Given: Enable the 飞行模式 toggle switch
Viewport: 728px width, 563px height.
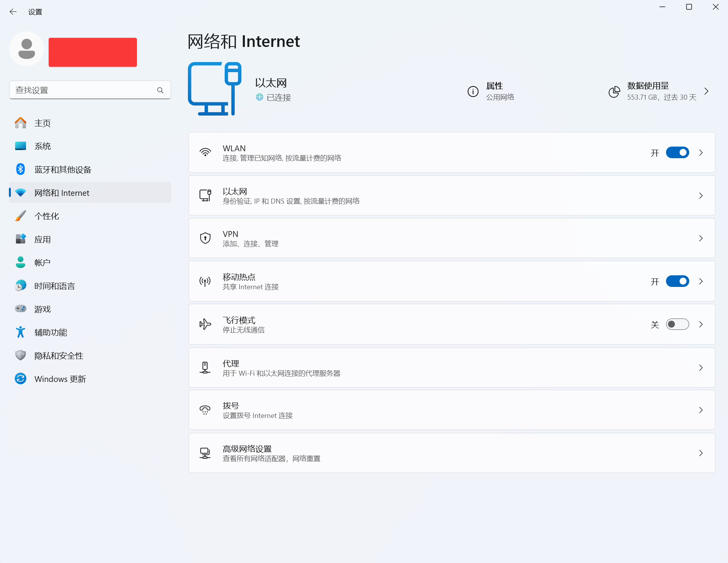Looking at the screenshot, I should [677, 324].
